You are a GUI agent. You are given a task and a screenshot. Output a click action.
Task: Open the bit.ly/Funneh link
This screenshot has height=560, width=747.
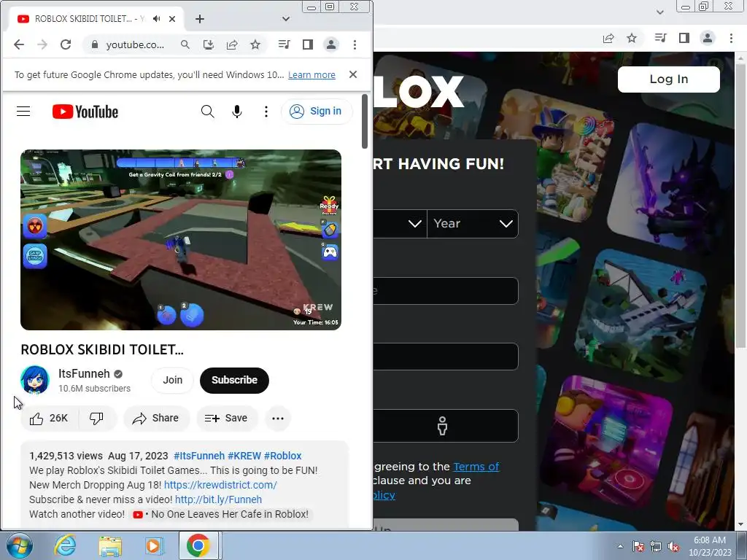click(219, 499)
